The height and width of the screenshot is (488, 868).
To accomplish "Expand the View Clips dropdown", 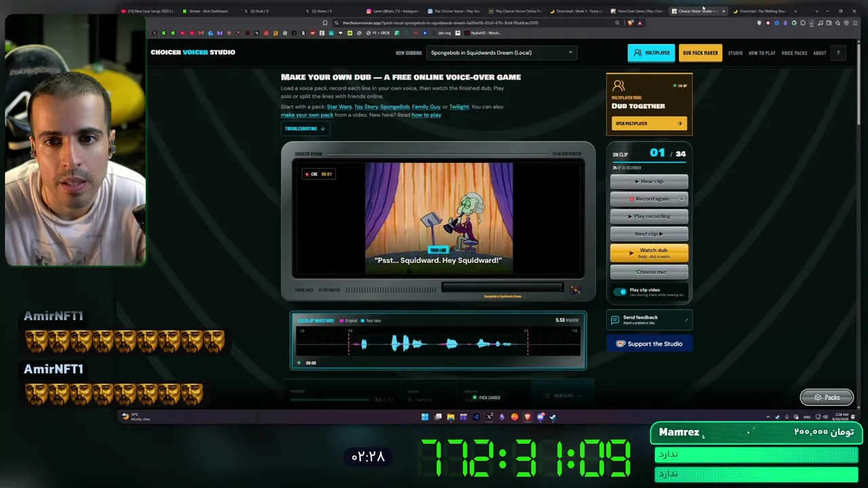I will (x=562, y=396).
